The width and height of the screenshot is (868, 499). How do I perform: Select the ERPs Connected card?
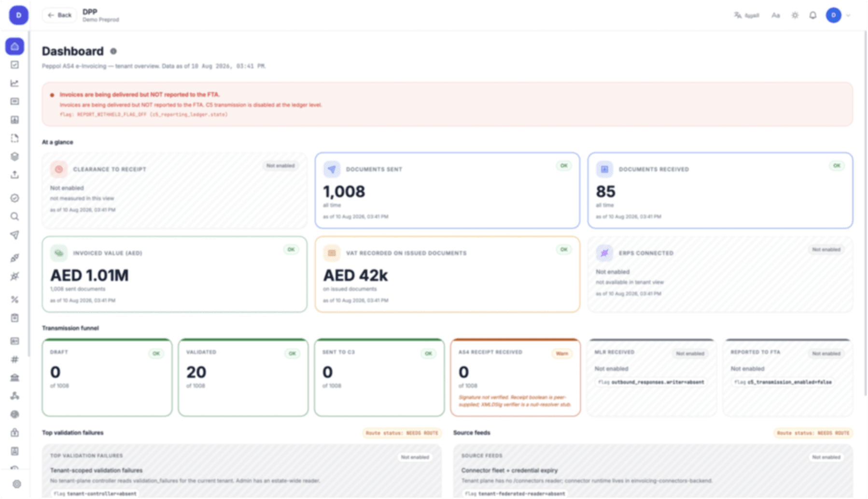tap(720, 274)
